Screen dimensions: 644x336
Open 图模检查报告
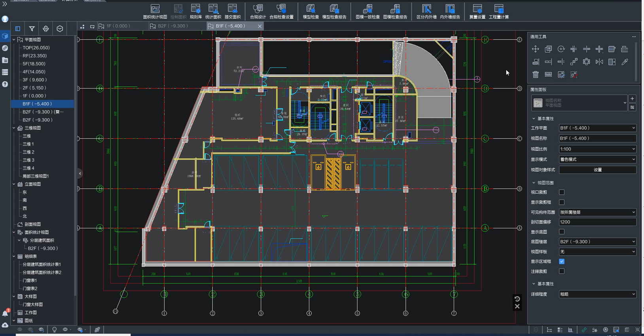(395, 11)
